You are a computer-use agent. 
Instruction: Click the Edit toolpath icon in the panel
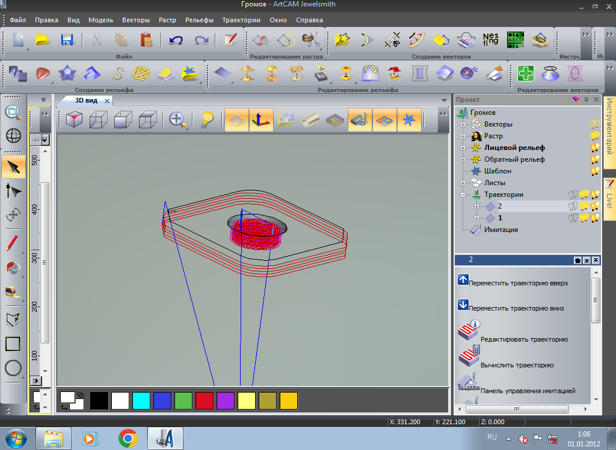[x=469, y=331]
